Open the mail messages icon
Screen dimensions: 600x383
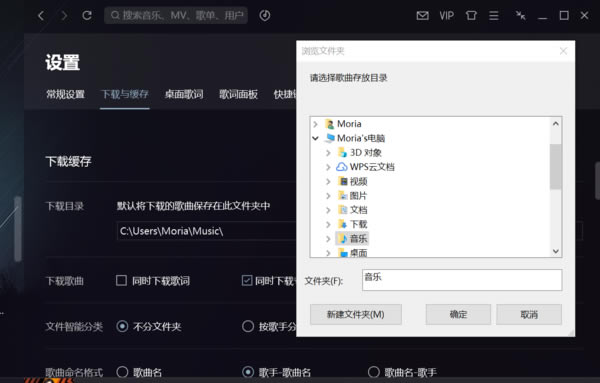[x=422, y=16]
